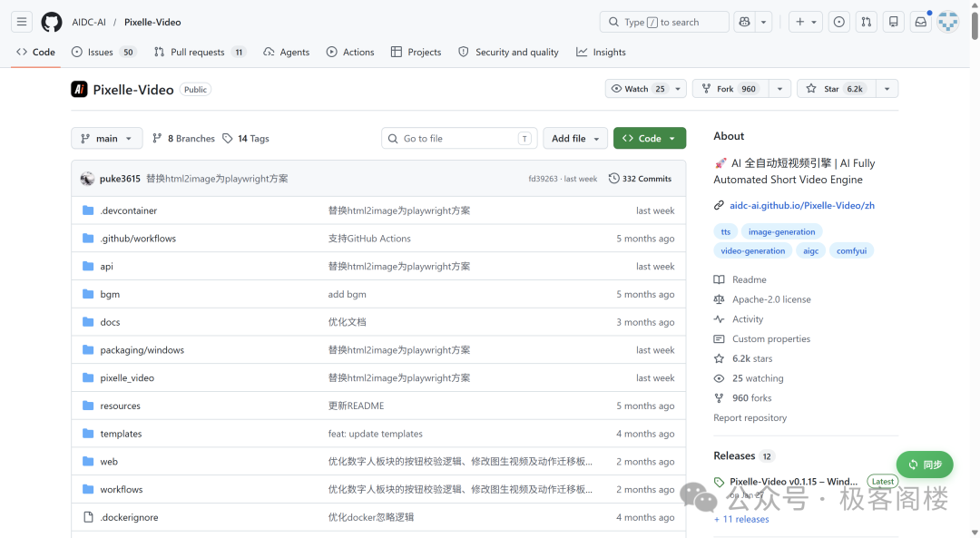This screenshot has height=538, width=980.
Task: Open the Add file dropdown
Action: tap(575, 138)
